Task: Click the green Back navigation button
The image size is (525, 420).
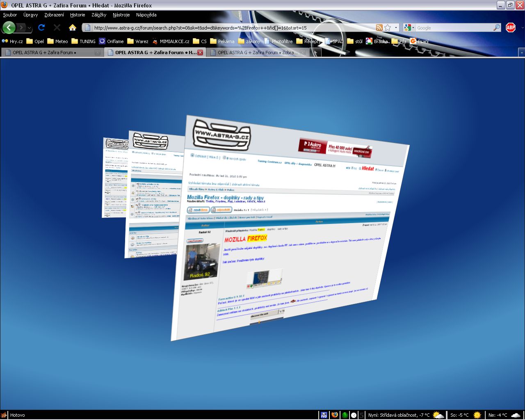Action: click(x=9, y=27)
